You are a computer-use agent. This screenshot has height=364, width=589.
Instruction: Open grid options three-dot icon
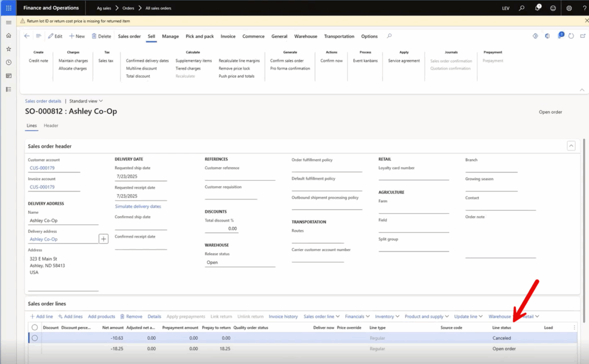pyautogui.click(x=575, y=328)
